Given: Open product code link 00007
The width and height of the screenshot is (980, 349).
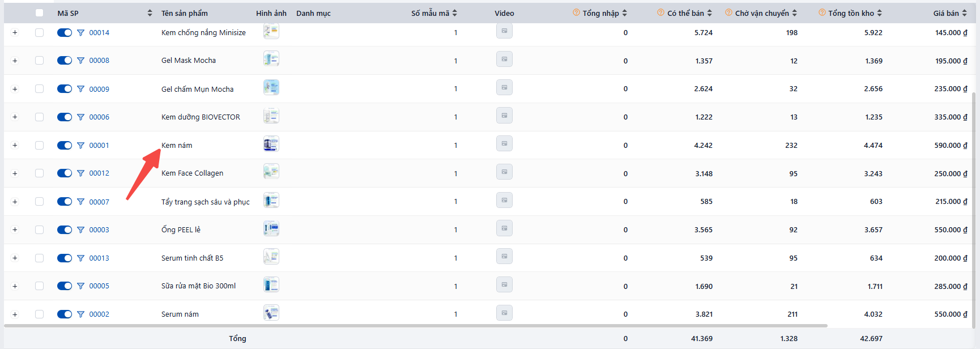Looking at the screenshot, I should [x=99, y=202].
